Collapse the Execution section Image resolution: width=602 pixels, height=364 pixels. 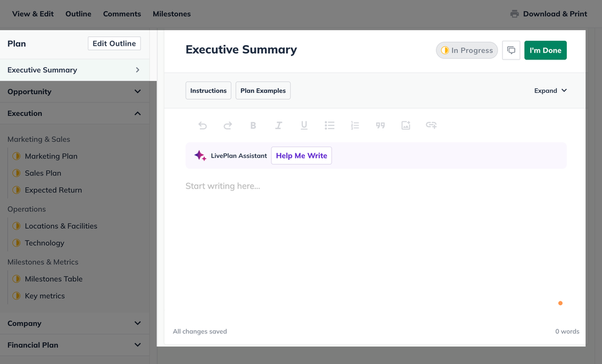[75, 113]
